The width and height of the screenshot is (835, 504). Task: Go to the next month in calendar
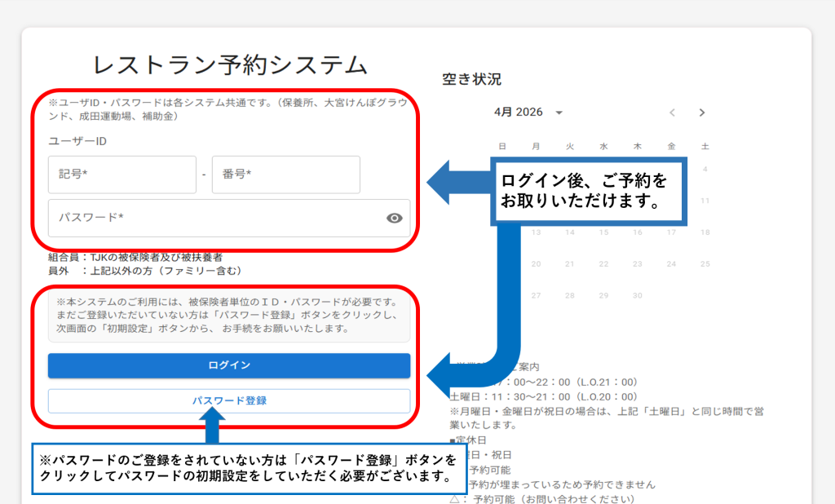coord(702,113)
